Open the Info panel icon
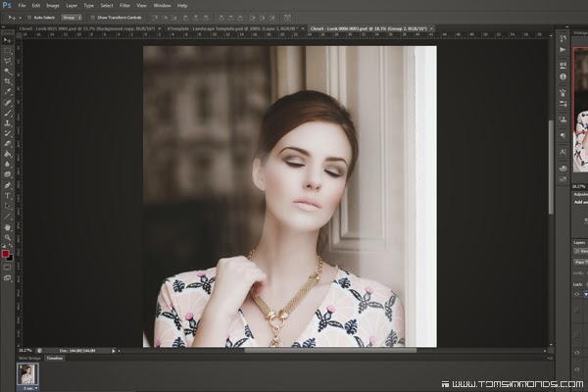Image resolution: width=588 pixels, height=392 pixels. 563,76
